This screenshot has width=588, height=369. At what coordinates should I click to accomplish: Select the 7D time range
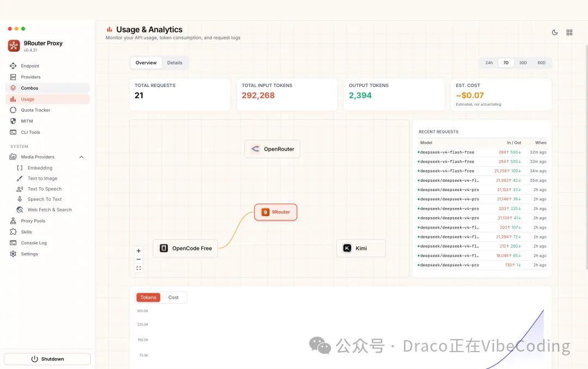coord(506,63)
